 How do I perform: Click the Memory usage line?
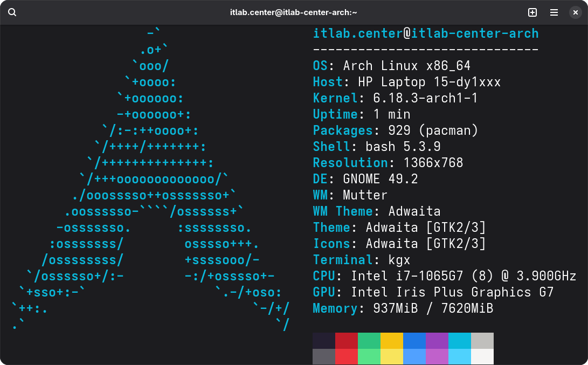tap(403, 308)
